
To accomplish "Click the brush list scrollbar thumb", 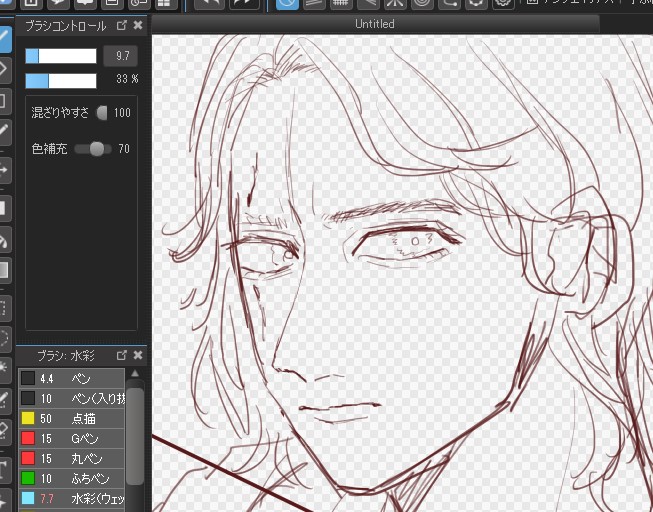I will [x=135, y=437].
